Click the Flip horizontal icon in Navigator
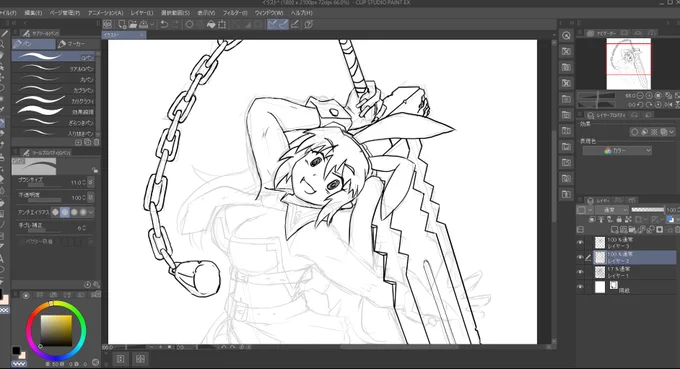This screenshot has width=680, height=369. 668,104
